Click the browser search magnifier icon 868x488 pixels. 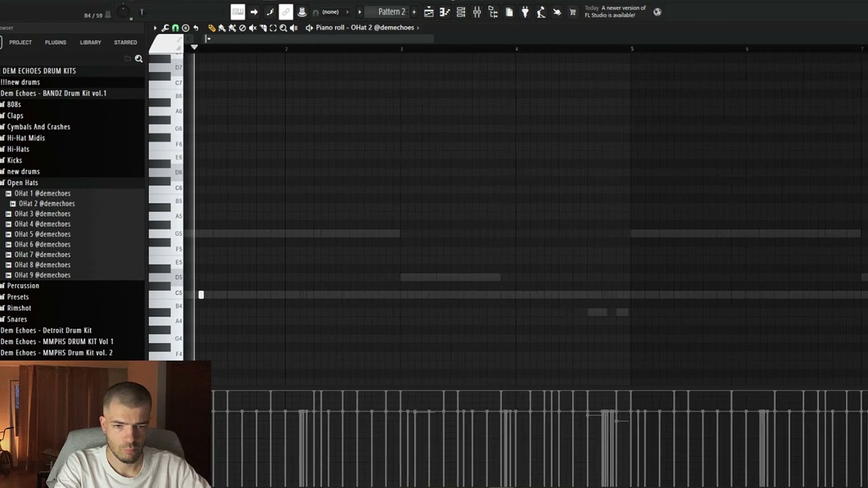pyautogui.click(x=138, y=59)
